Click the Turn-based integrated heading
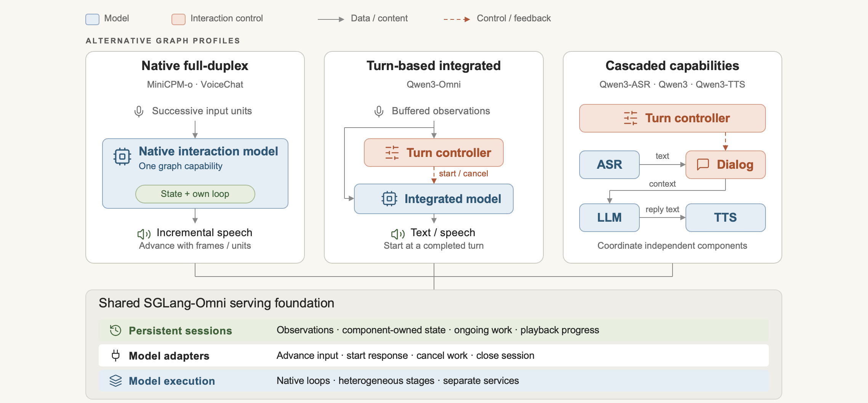The width and height of the screenshot is (868, 403). 434,66
